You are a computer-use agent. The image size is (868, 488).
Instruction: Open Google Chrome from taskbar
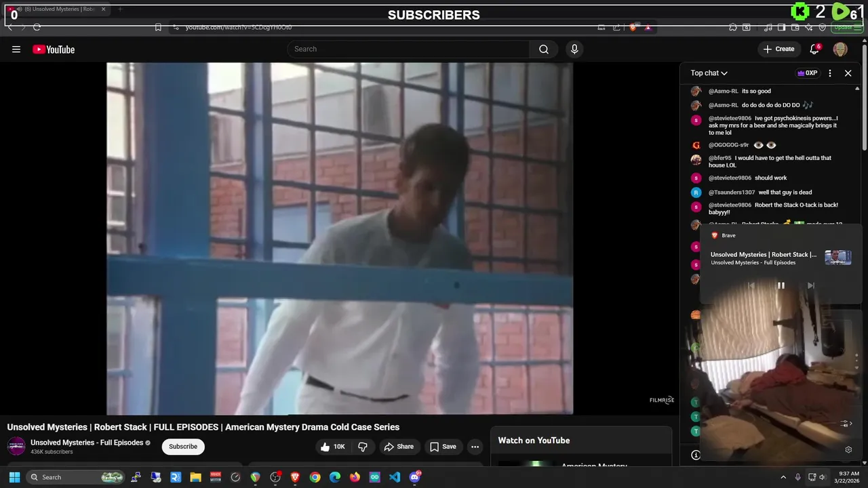pyautogui.click(x=315, y=477)
